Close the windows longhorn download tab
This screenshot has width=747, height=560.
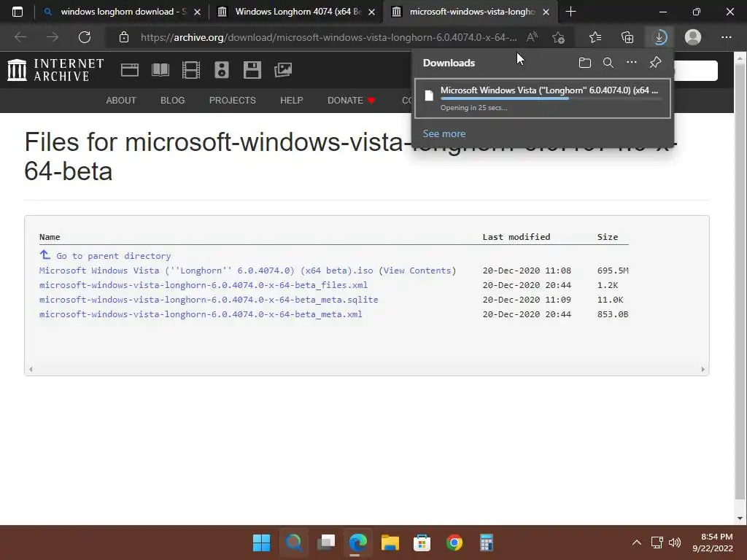[197, 12]
